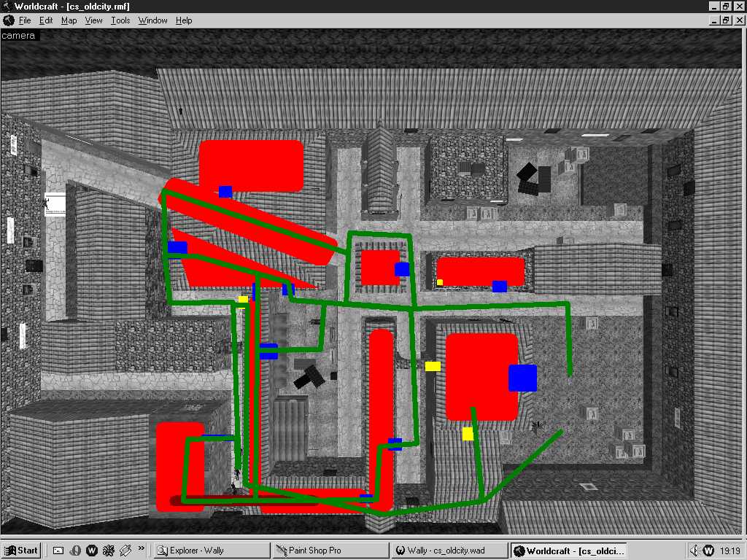This screenshot has width=747, height=560.
Task: Switch to Paint Shop Pro taskbar button
Action: pyautogui.click(x=330, y=551)
